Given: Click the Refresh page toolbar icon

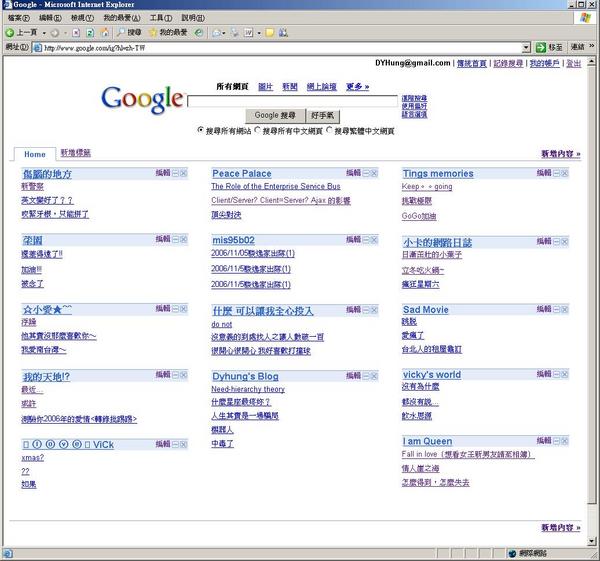Looking at the screenshot, I should [90, 33].
